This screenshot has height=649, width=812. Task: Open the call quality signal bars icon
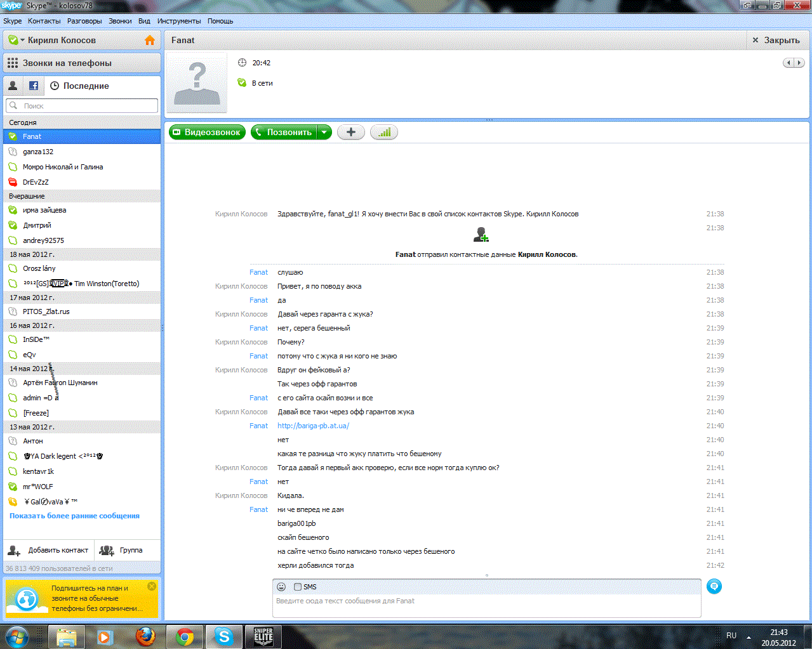[x=384, y=132]
